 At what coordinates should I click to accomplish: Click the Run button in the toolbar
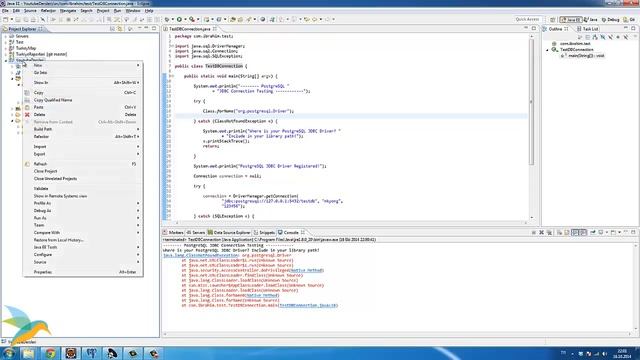pyautogui.click(x=179, y=19)
